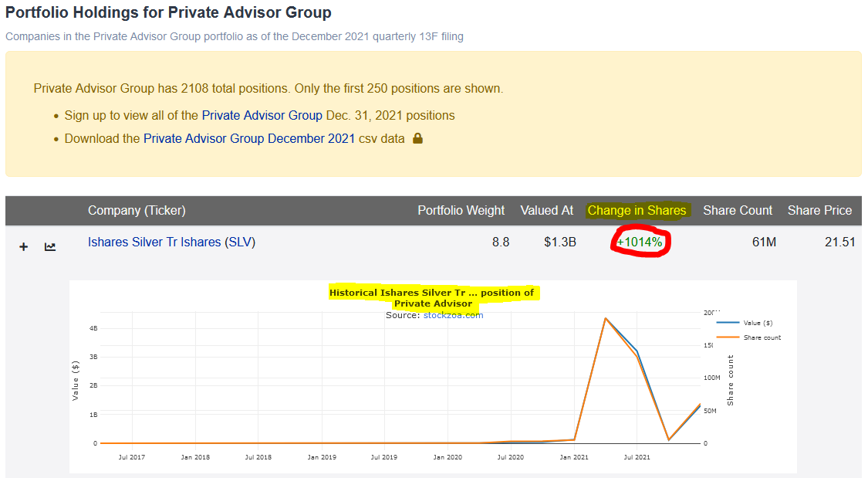Open the chart icon for SLV row

50,246
